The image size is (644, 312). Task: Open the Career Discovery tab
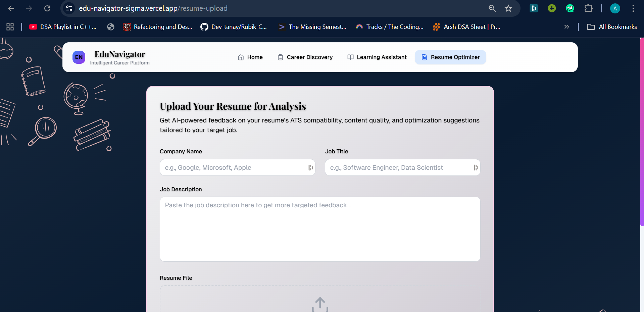point(305,57)
